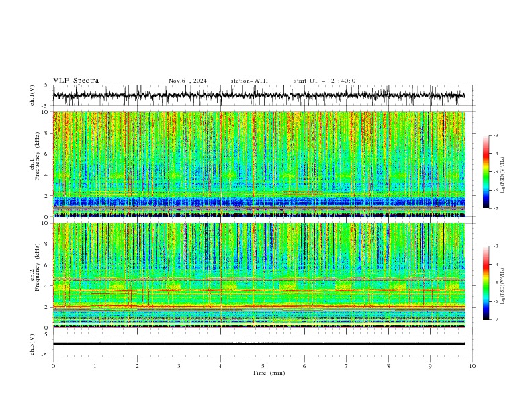Click the 'VLF Spectra' title text
Image resolution: width=532 pixels, height=411 pixels.
coord(76,81)
